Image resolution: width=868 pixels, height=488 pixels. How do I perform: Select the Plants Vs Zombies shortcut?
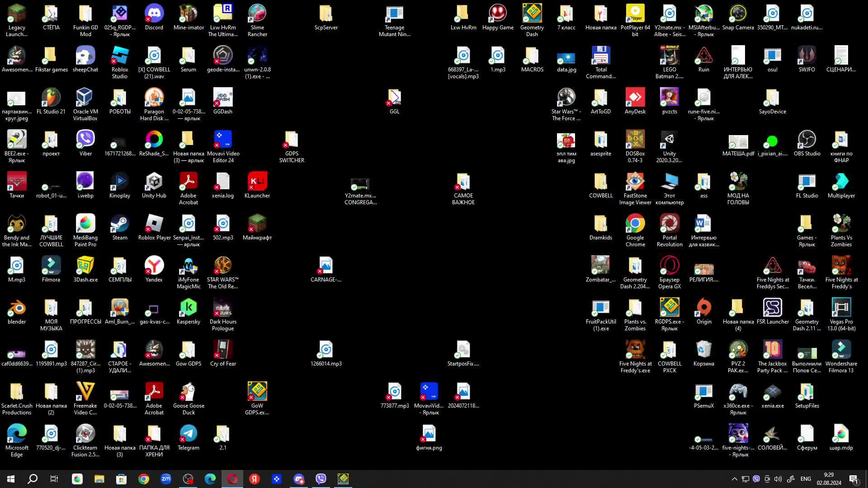841,230
